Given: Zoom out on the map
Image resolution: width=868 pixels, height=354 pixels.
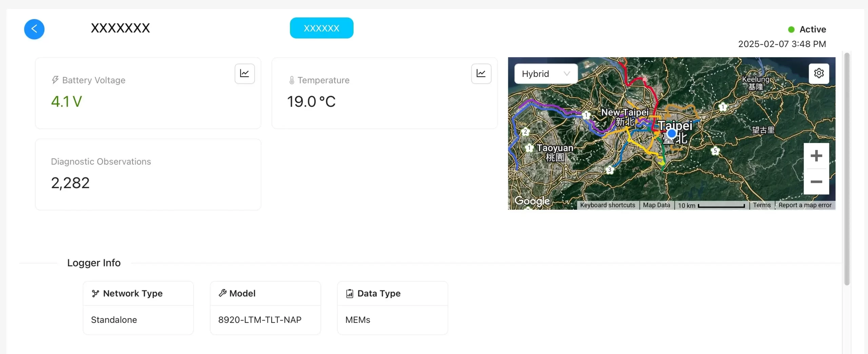Looking at the screenshot, I should click(x=816, y=182).
